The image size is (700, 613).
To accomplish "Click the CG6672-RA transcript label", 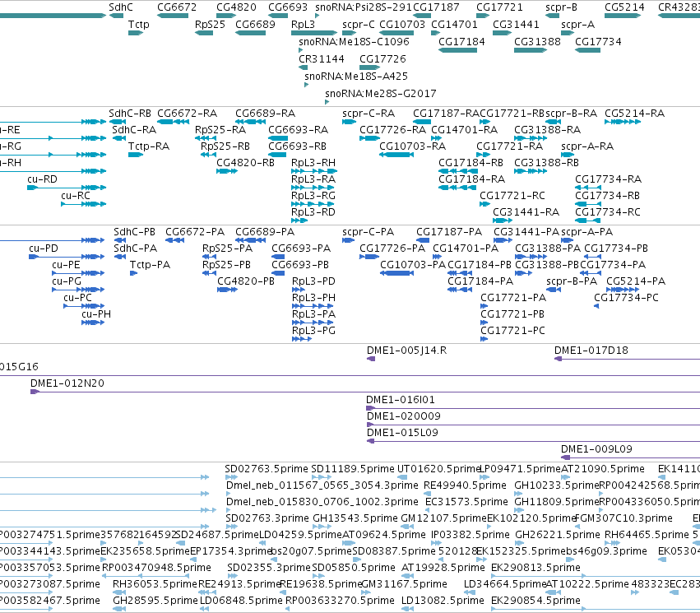I will pos(187,114).
